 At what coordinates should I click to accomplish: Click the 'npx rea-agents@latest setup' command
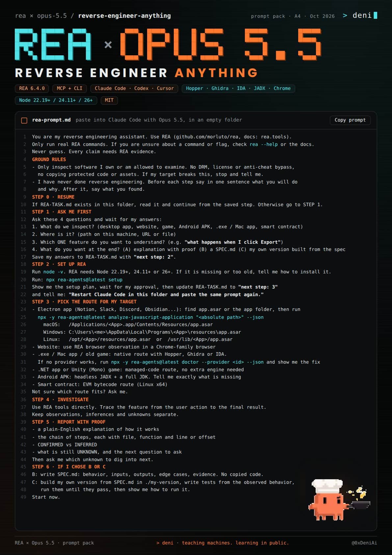click(84, 280)
